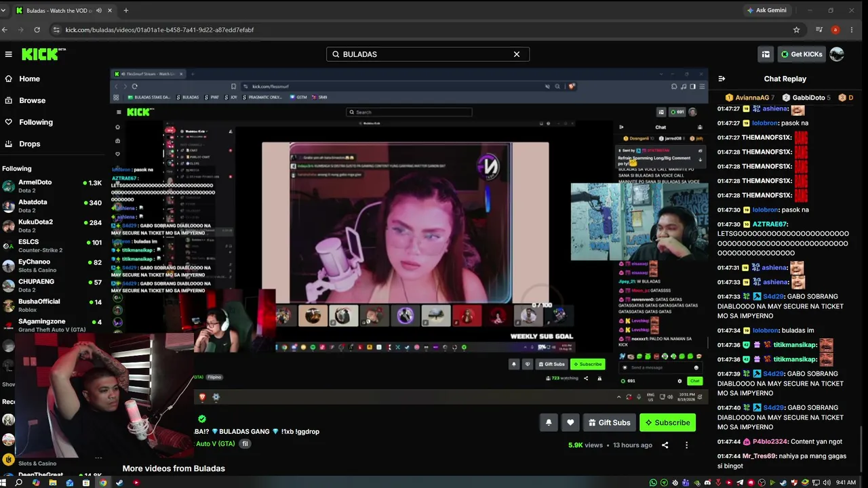Image resolution: width=868 pixels, height=488 pixels.
Task: Open the video more options menu
Action: coord(686,445)
